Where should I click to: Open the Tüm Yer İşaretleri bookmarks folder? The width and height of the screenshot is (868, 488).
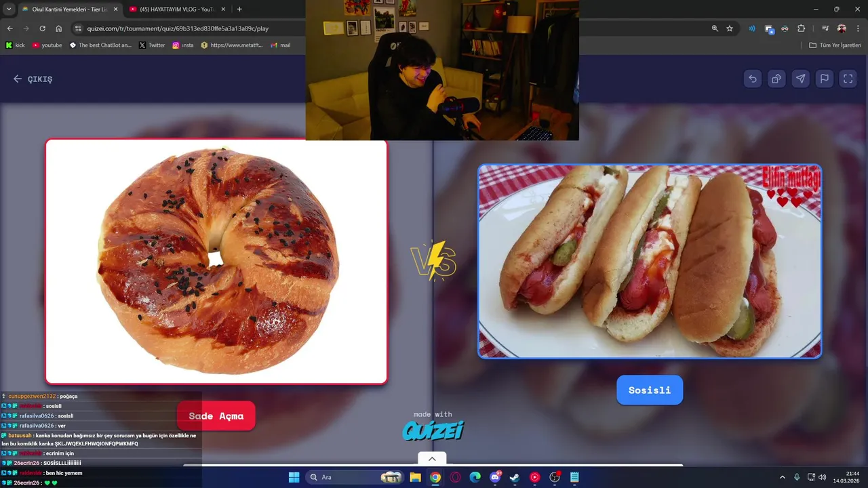pyautogui.click(x=835, y=45)
